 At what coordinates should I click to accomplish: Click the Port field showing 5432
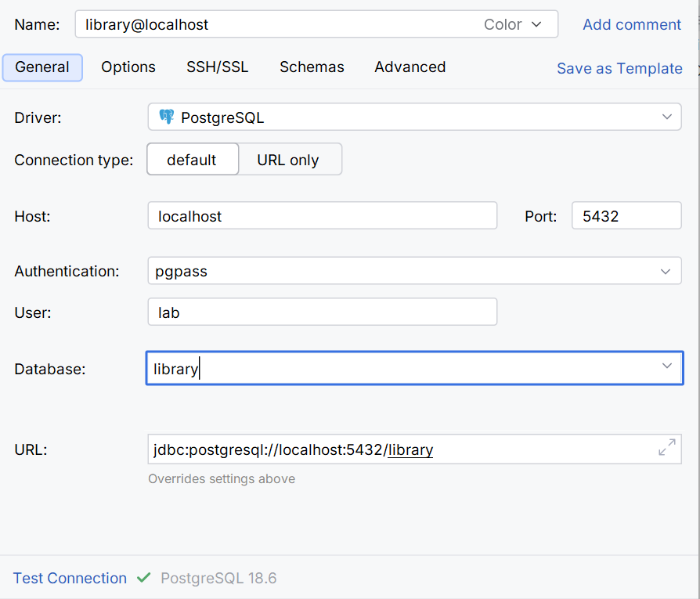626,215
